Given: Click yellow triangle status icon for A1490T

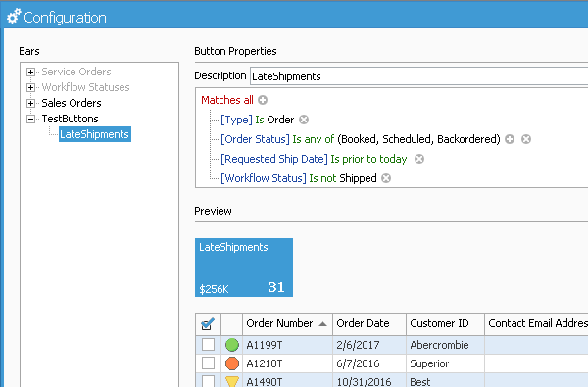Looking at the screenshot, I should tap(232, 381).
